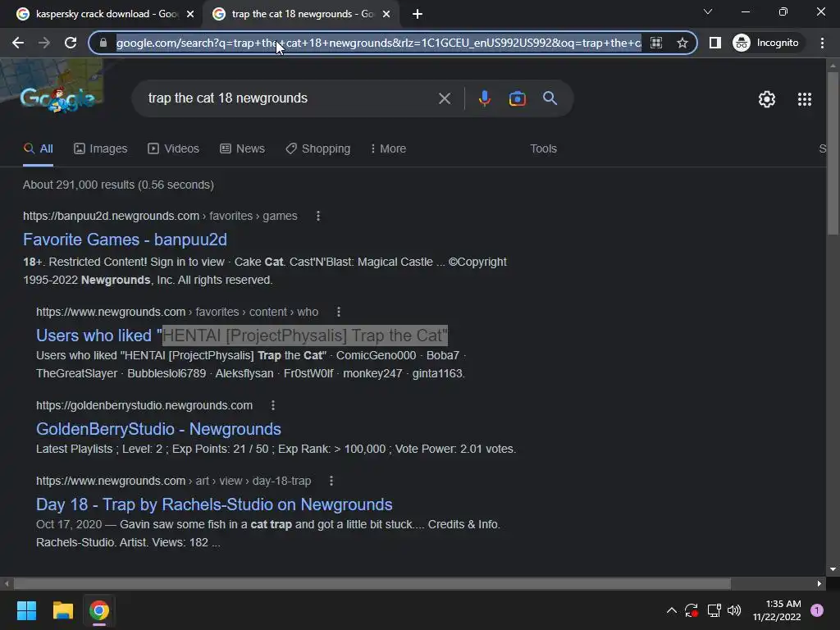Open Google quick settings gear
Screen dimensions: 840x630
point(767,99)
